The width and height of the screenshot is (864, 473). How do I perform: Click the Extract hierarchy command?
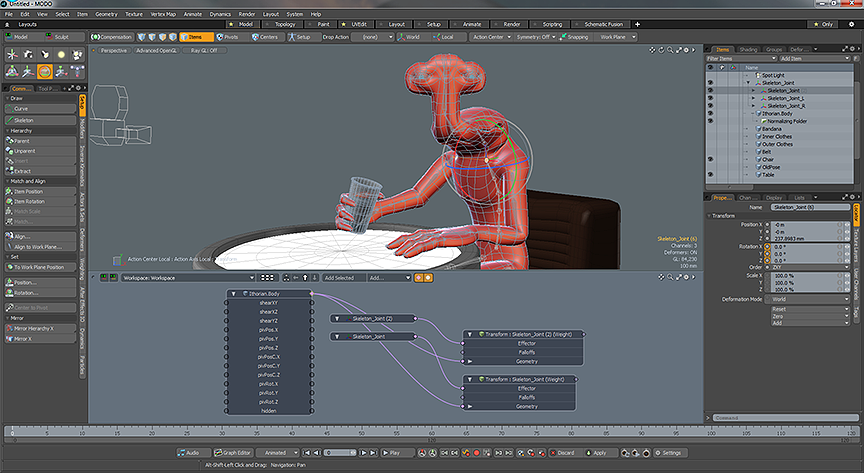40,171
